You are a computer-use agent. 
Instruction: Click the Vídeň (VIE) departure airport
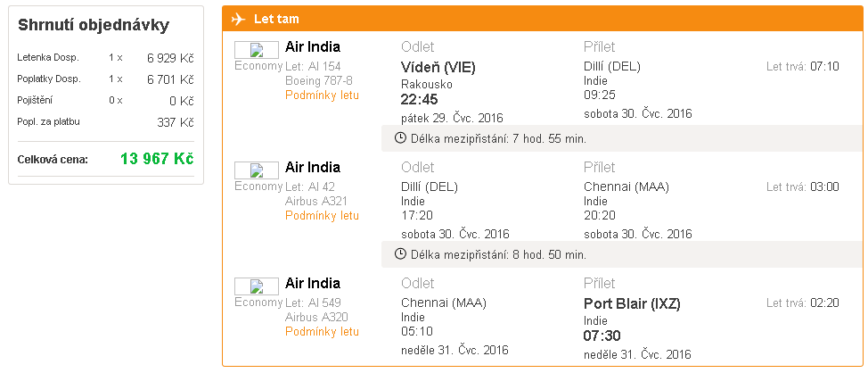pyautogui.click(x=438, y=68)
